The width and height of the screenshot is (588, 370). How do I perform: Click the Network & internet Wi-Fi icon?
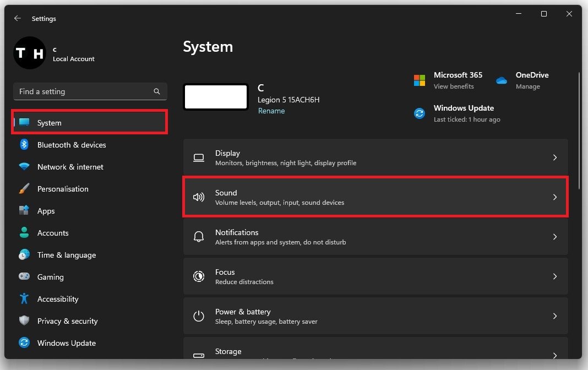(x=24, y=167)
